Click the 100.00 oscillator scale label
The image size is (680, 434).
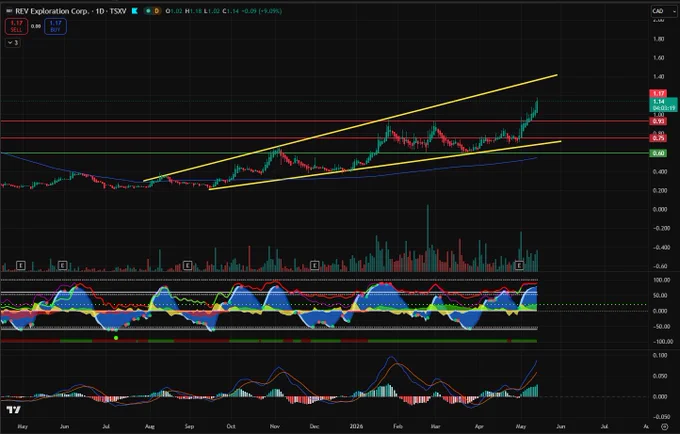tap(661, 280)
